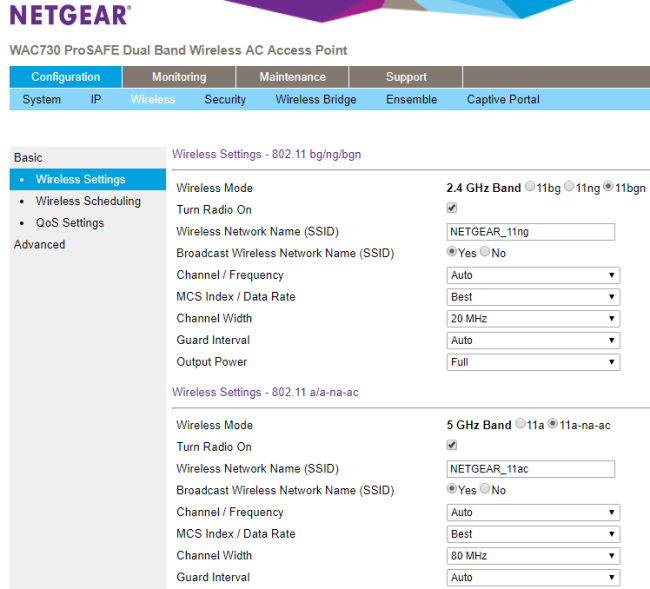Select 11a mode for 5 GHz band
650x589 pixels.
pyautogui.click(x=520, y=424)
